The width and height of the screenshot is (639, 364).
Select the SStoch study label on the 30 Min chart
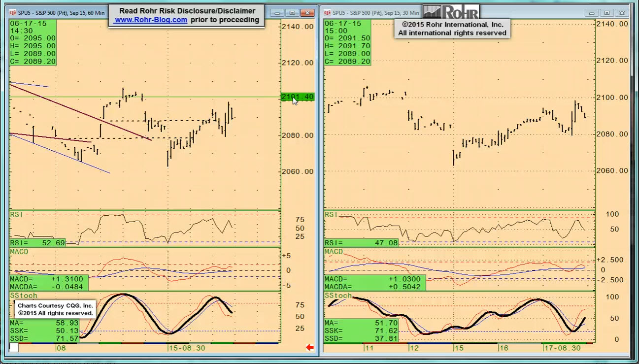338,296
